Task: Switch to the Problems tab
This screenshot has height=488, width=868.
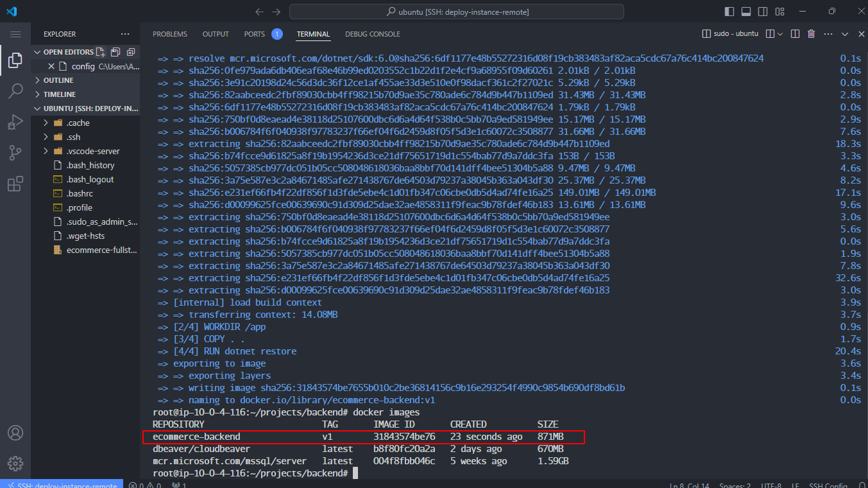Action: (x=170, y=34)
